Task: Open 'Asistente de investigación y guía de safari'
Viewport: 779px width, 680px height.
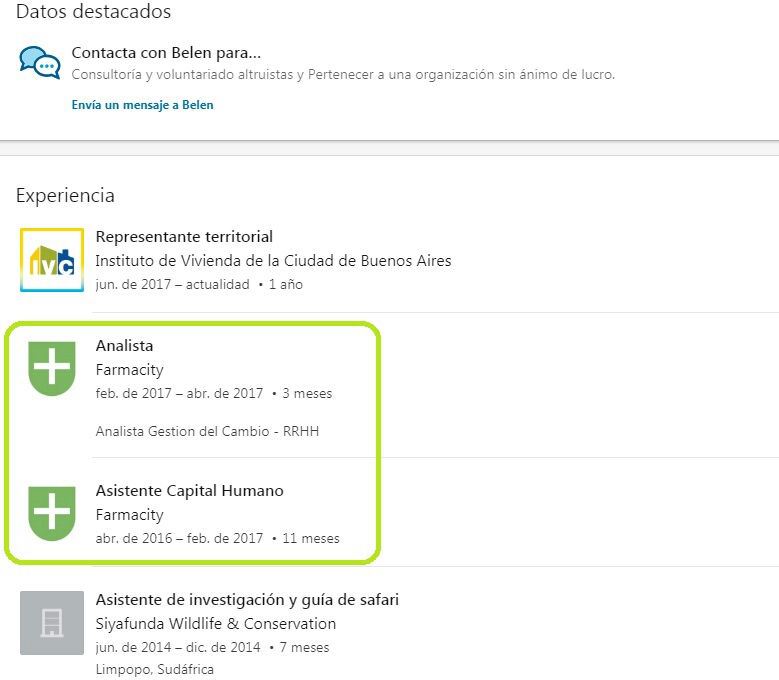Action: tap(247, 600)
